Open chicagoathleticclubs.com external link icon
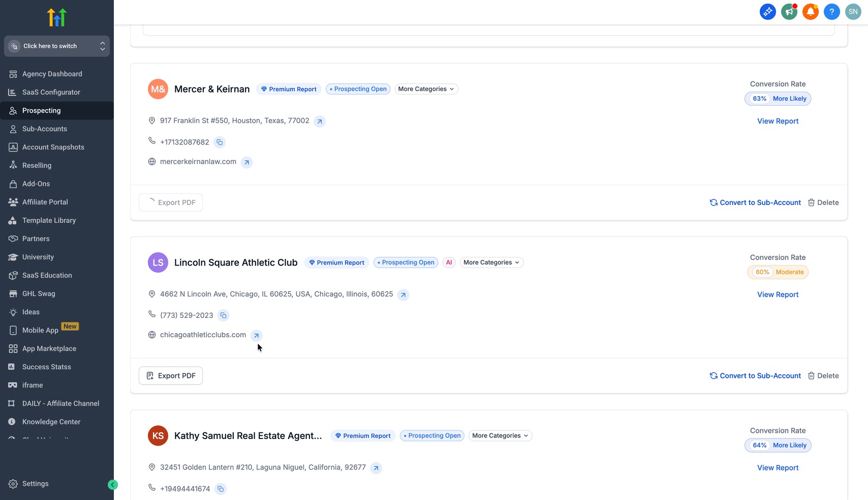 point(257,336)
